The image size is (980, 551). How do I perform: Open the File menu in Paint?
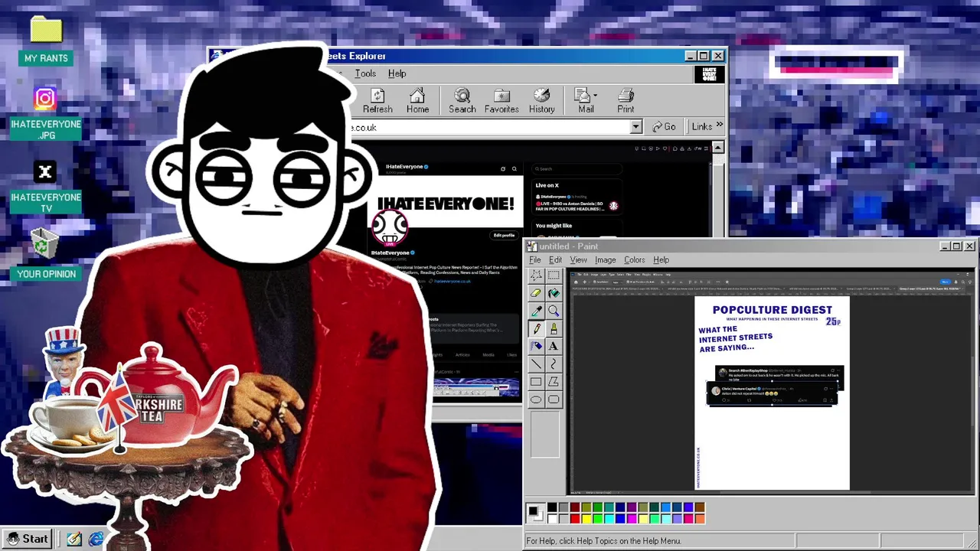[535, 260]
